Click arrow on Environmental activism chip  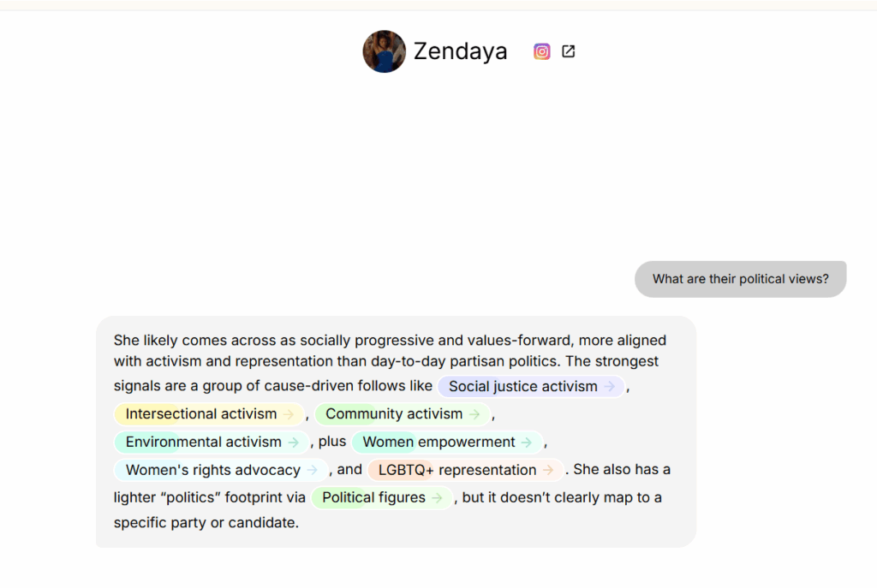pyautogui.click(x=294, y=442)
